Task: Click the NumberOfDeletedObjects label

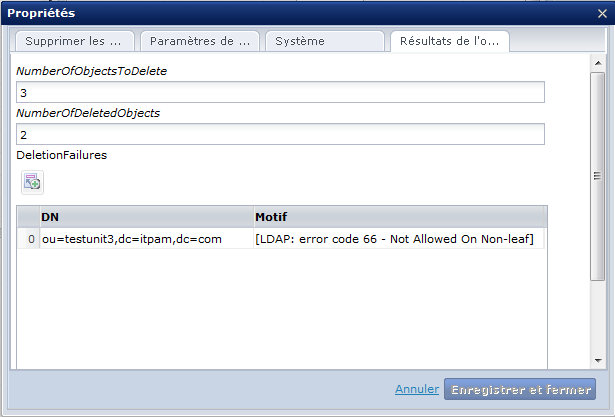Action: tap(88, 113)
